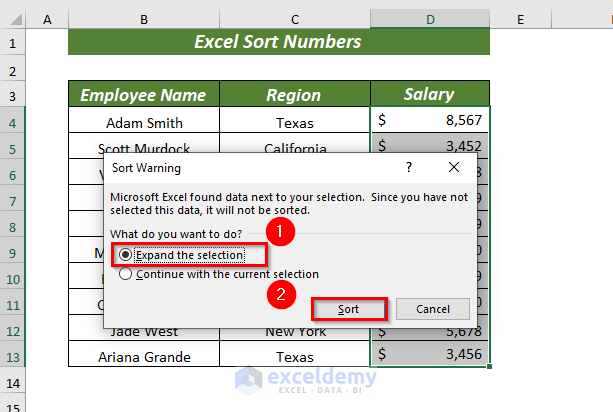Click the Salary header cell
Viewport: 613px width, 412px height.
(x=430, y=94)
